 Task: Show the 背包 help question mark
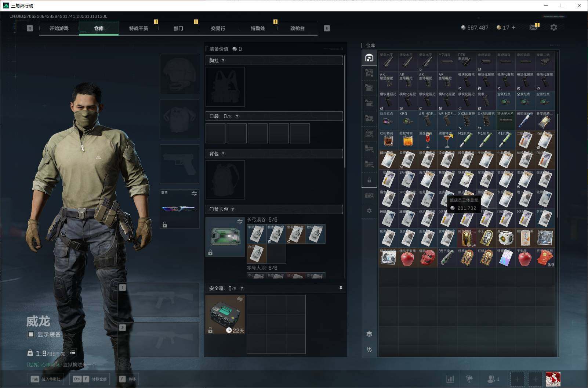tap(223, 154)
